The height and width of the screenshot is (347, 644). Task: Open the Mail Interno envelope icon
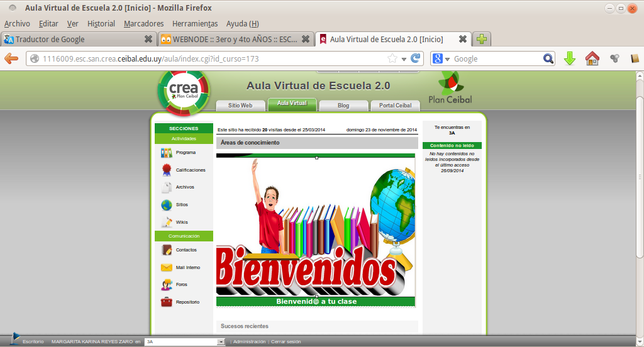(166, 267)
